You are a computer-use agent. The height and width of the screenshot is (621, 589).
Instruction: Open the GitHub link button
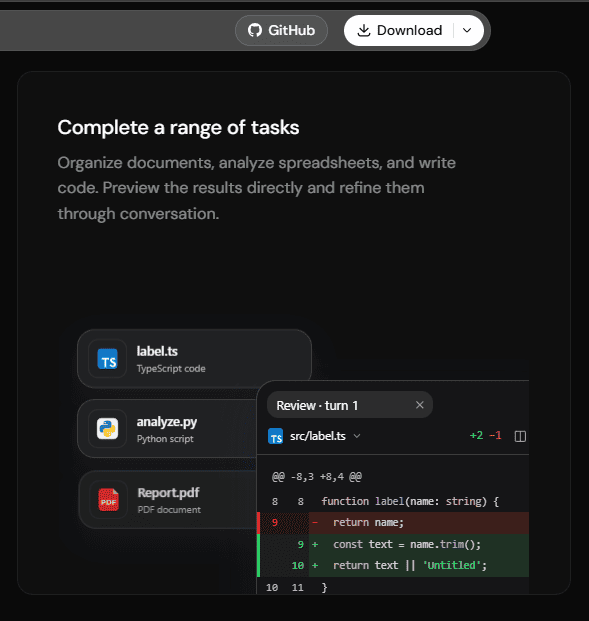tap(281, 30)
